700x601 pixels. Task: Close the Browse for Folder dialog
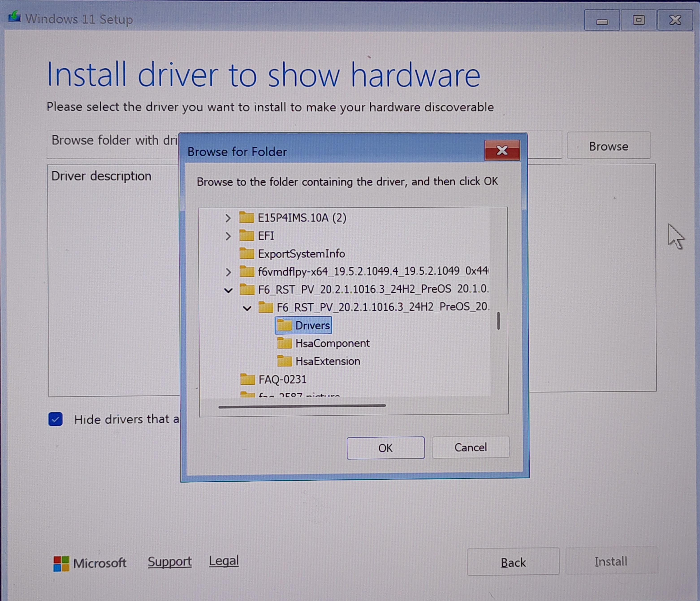[502, 150]
